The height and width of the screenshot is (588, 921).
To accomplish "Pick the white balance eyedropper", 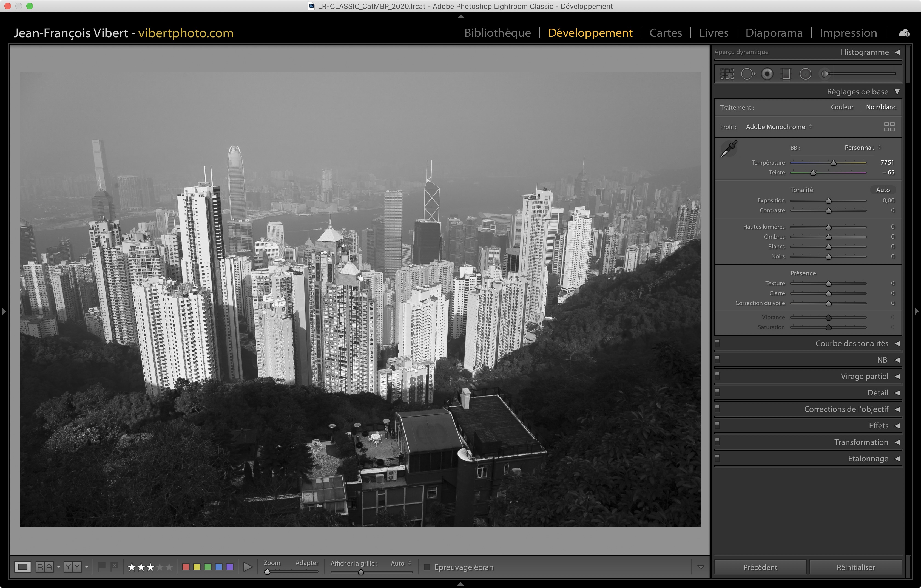I will [x=729, y=149].
